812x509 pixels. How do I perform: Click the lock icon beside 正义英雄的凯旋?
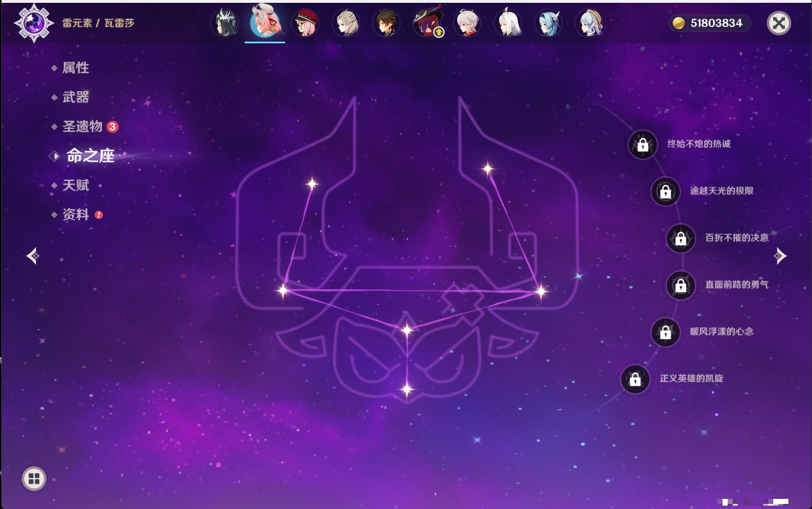[x=635, y=379]
